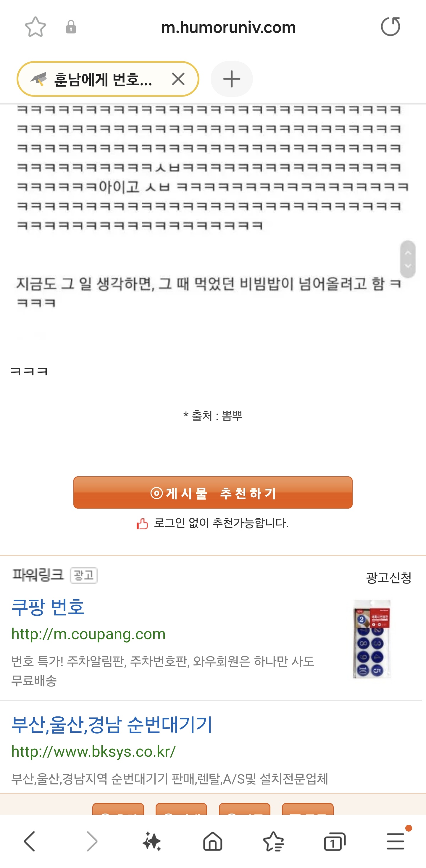
Task: Select the 훈남에게 번호 tab
Action: [x=101, y=79]
